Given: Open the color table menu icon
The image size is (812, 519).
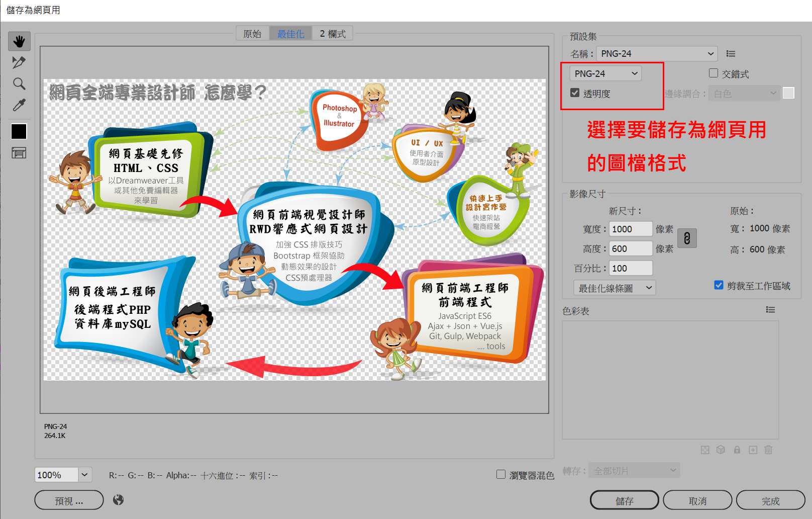Looking at the screenshot, I should (x=770, y=310).
